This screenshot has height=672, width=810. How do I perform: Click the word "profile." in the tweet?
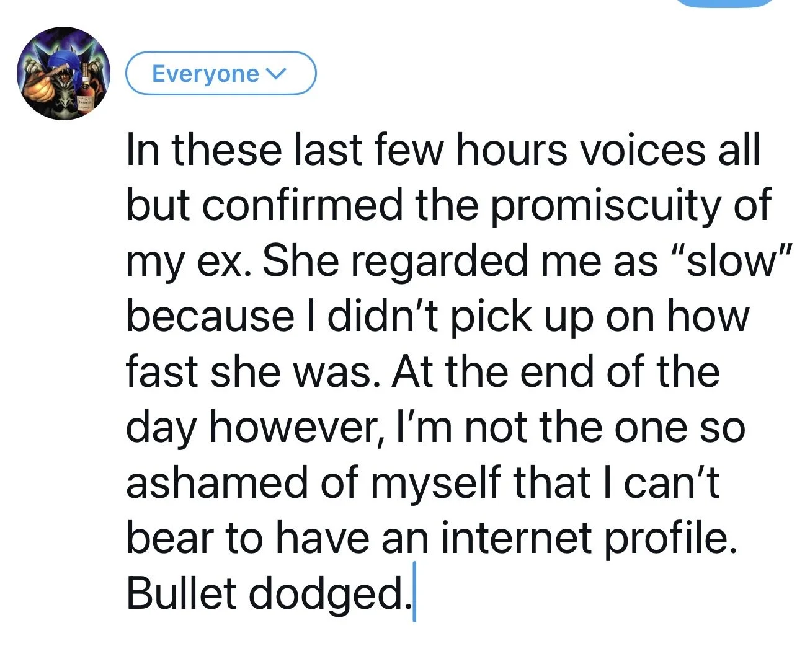coord(672,537)
